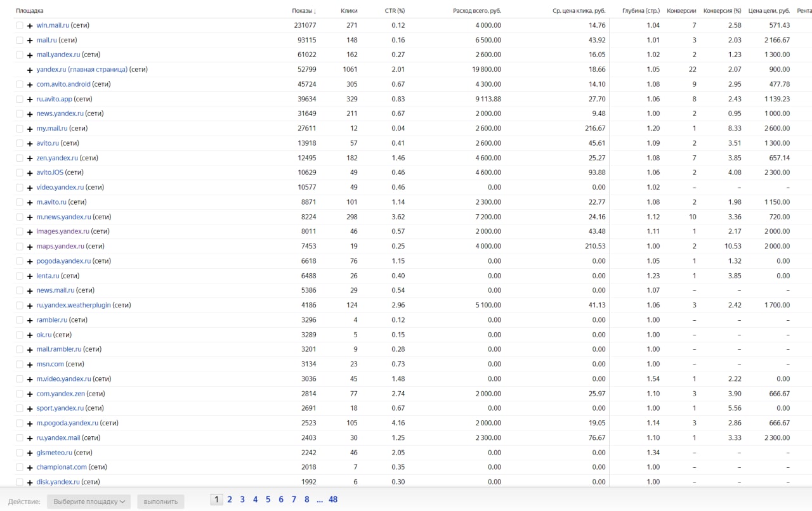Check the mail.yandex.ru row checkbox

coord(20,55)
